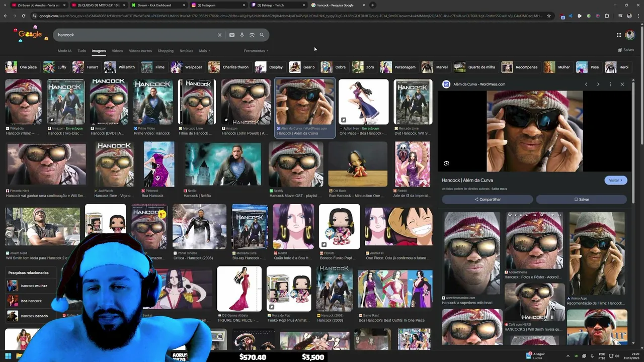Image resolution: width=644 pixels, height=362 pixels.
Task: Open the timesonline.com related image
Action: click(x=471, y=253)
